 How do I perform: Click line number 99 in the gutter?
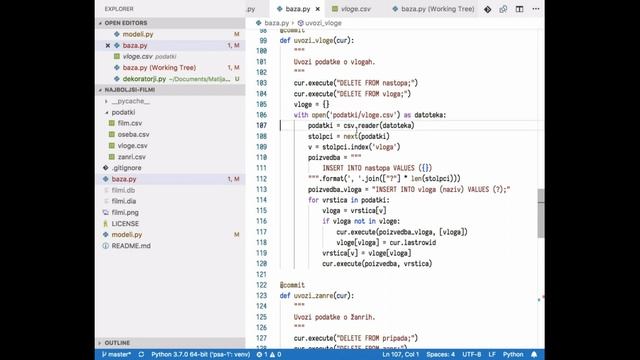(x=263, y=40)
